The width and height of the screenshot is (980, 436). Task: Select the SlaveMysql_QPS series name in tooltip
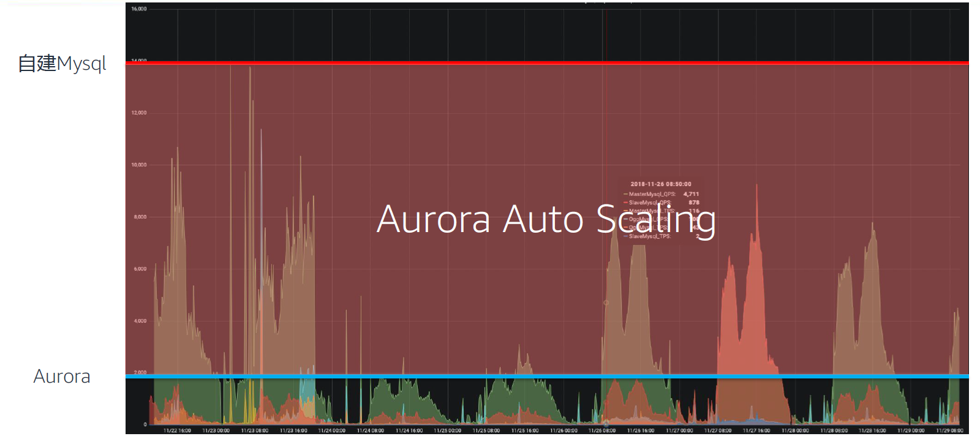pyautogui.click(x=650, y=203)
